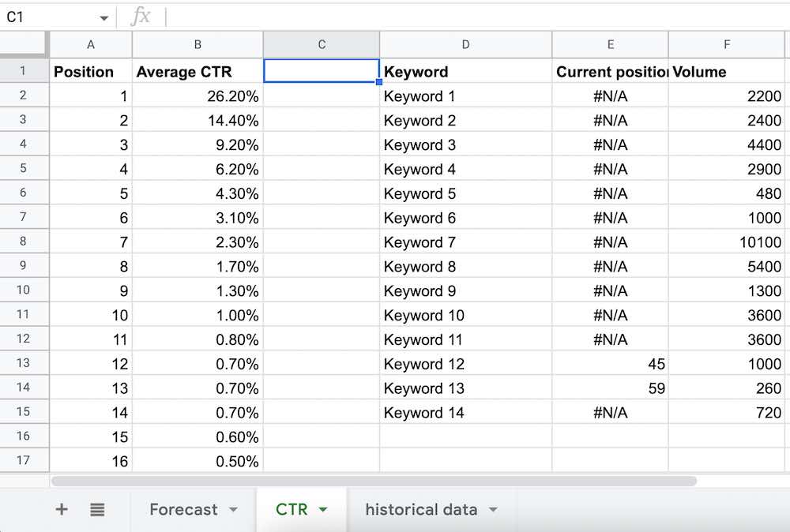Switch to the historical data sheet
Image resolution: width=790 pixels, height=532 pixels.
tap(420, 510)
